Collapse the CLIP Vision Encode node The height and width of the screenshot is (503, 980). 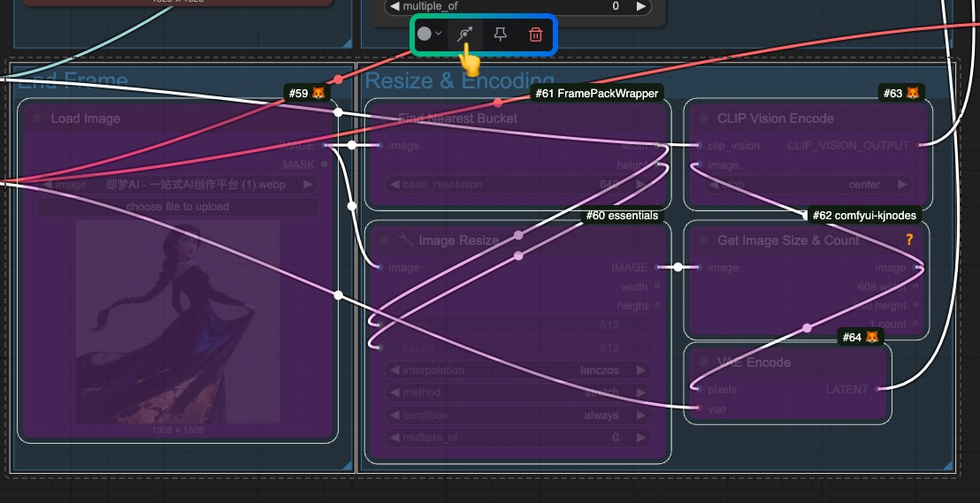tap(704, 118)
